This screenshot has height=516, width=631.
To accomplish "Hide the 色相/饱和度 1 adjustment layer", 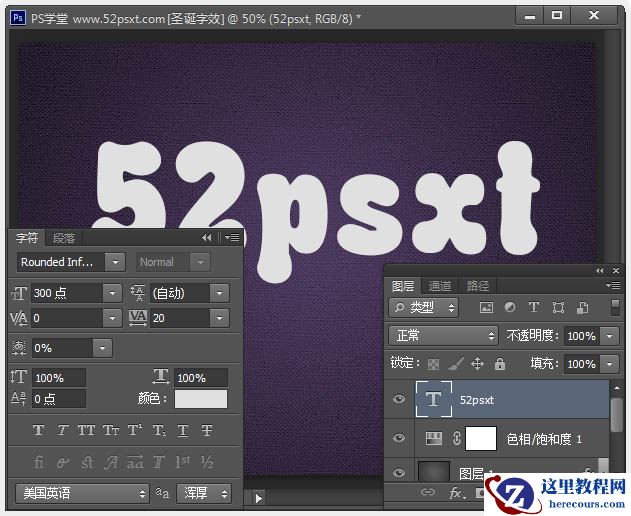I will point(399,438).
